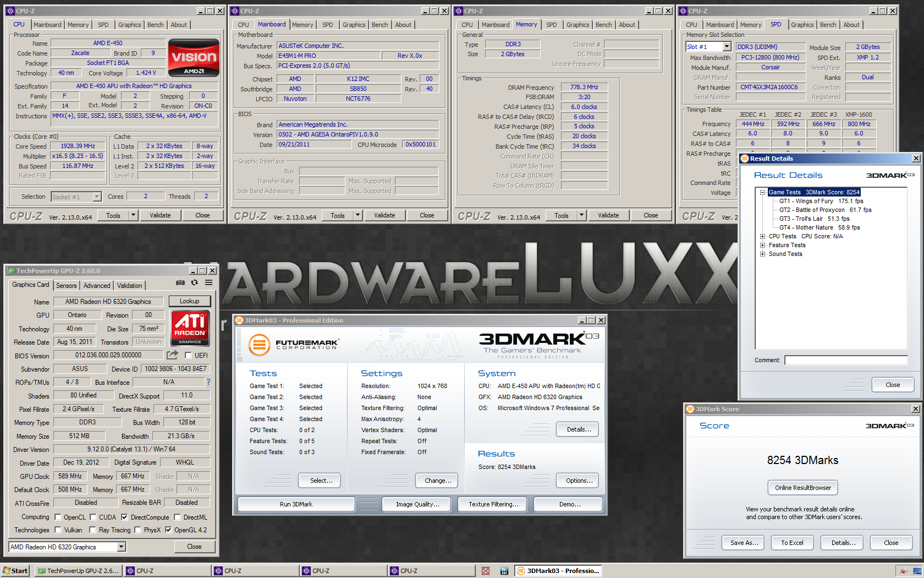The image size is (924, 578).
Task: Switch to the Advanced tab in GPU-Z
Action: 97,286
